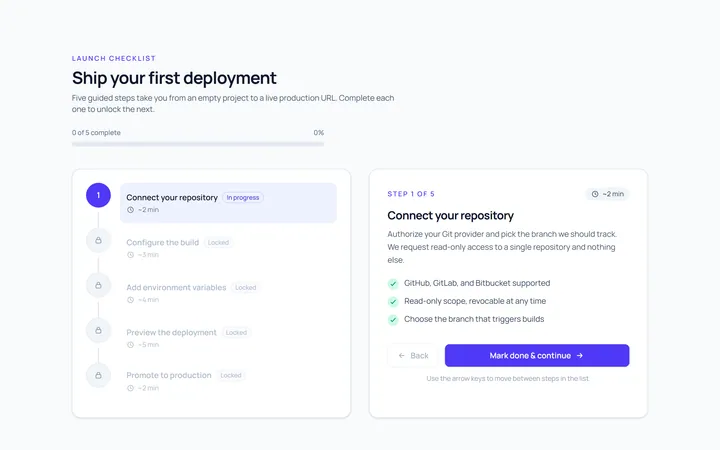Select the Add environment variables step
Screen dimensions: 720x450
[x=228, y=293]
